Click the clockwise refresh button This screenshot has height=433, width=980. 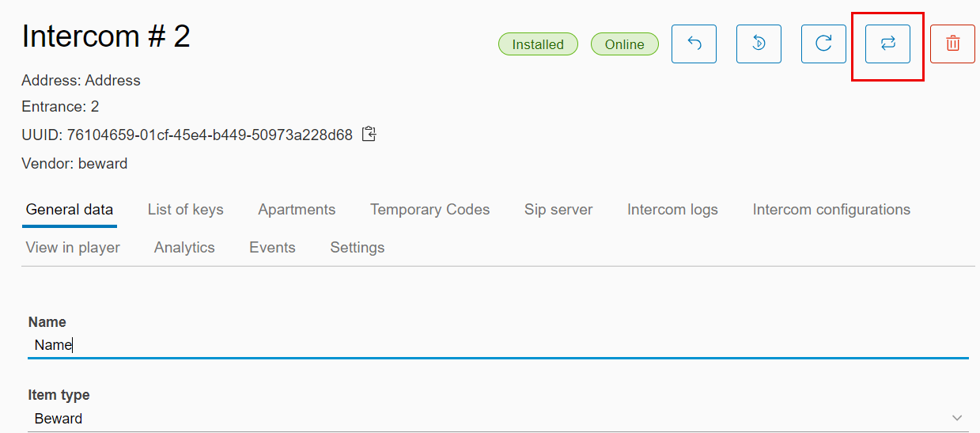point(823,44)
